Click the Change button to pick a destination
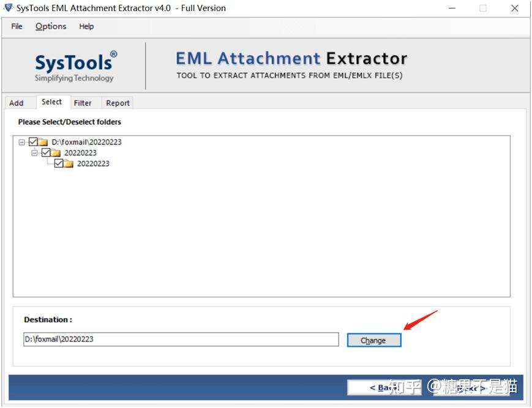 [373, 339]
